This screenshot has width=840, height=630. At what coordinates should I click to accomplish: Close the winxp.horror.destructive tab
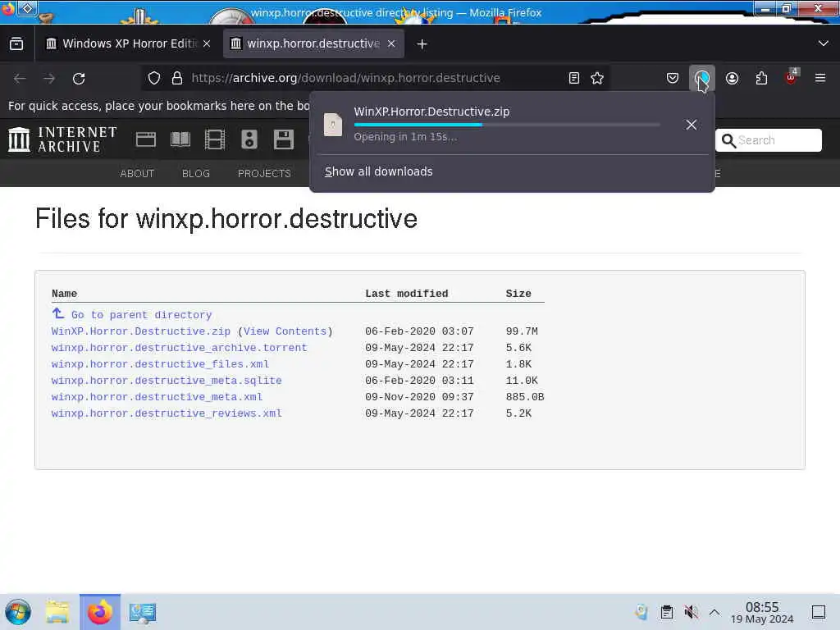point(391,44)
